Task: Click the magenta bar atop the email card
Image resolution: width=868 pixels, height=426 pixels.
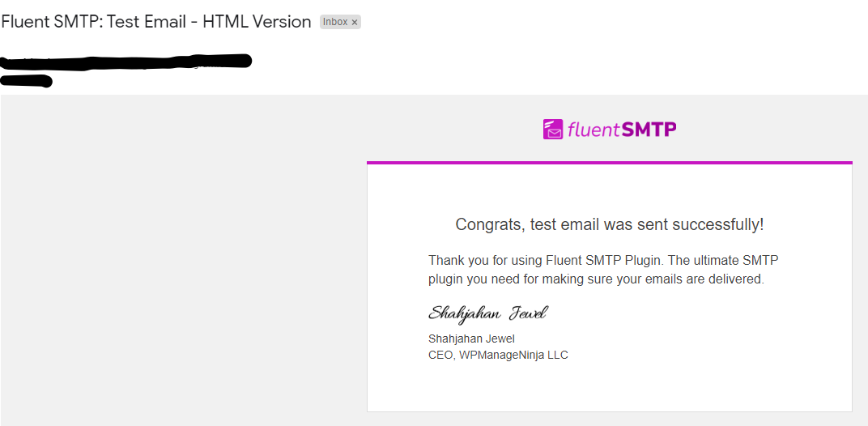Action: pyautogui.click(x=609, y=163)
